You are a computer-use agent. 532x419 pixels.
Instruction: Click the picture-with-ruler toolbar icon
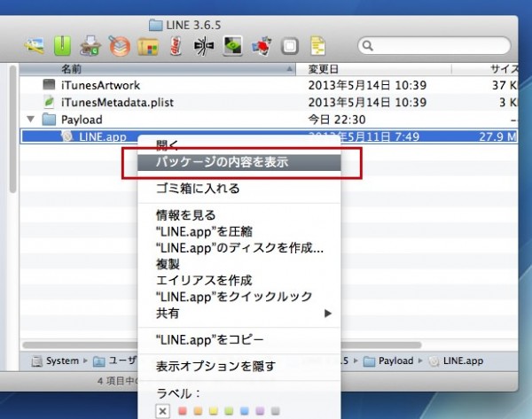click(35, 46)
